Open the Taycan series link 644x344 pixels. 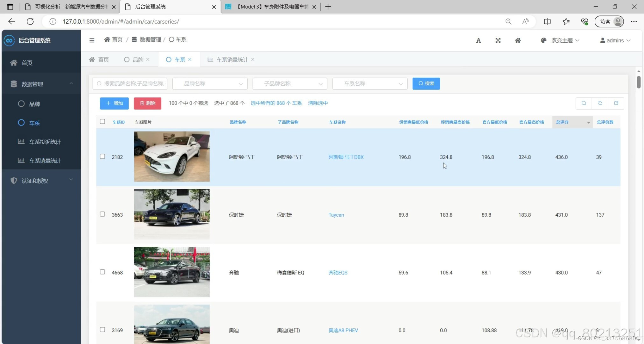[x=336, y=215]
